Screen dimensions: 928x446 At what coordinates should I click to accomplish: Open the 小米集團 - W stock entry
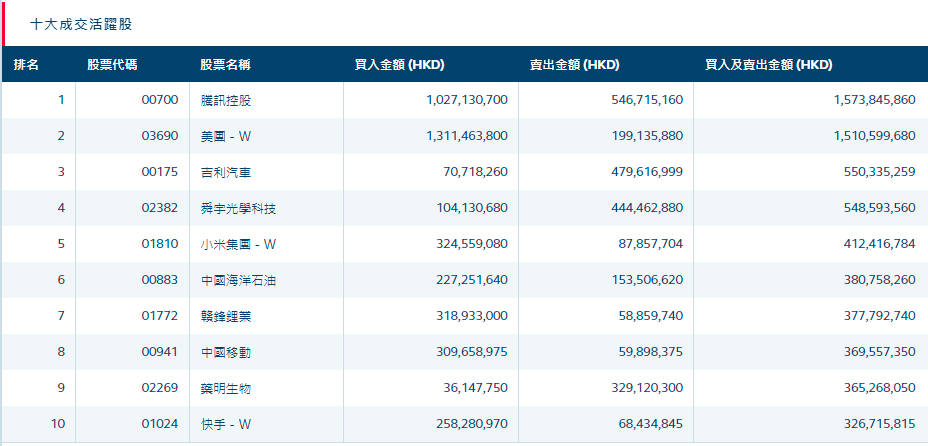click(x=238, y=244)
